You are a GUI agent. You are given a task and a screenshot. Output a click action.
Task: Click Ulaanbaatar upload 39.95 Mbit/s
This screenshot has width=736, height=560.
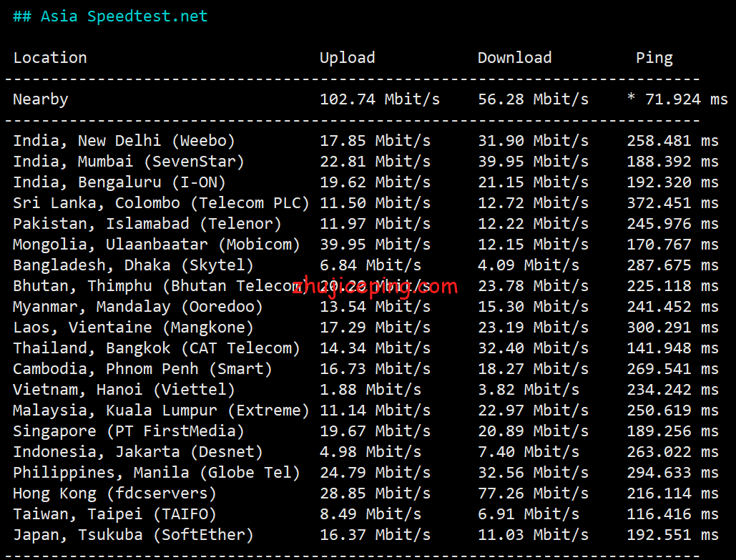click(375, 244)
